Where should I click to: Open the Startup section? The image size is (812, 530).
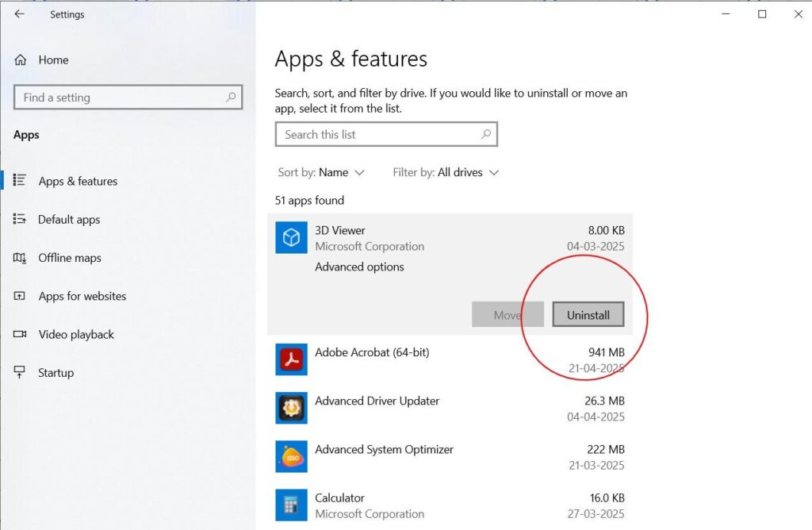click(x=56, y=372)
